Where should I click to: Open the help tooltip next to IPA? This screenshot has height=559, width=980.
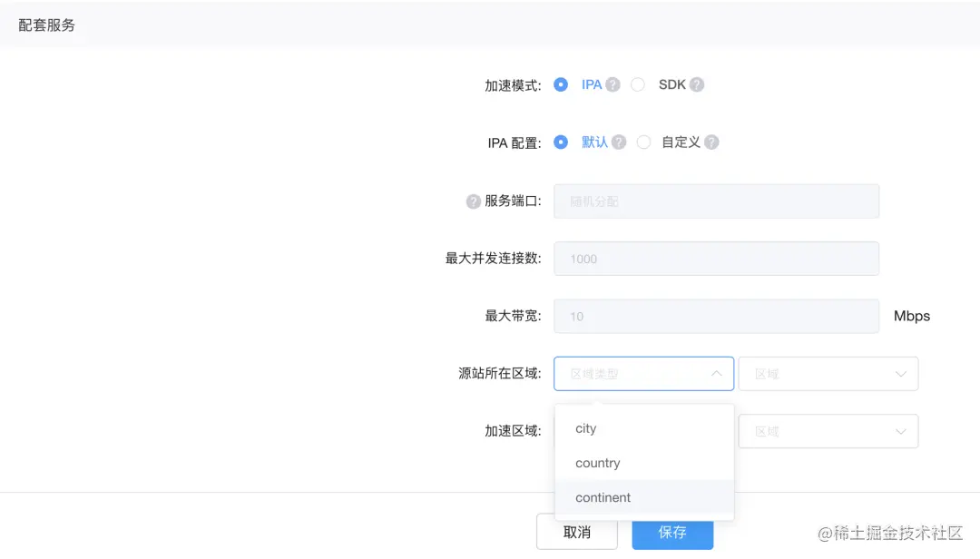pyautogui.click(x=613, y=83)
